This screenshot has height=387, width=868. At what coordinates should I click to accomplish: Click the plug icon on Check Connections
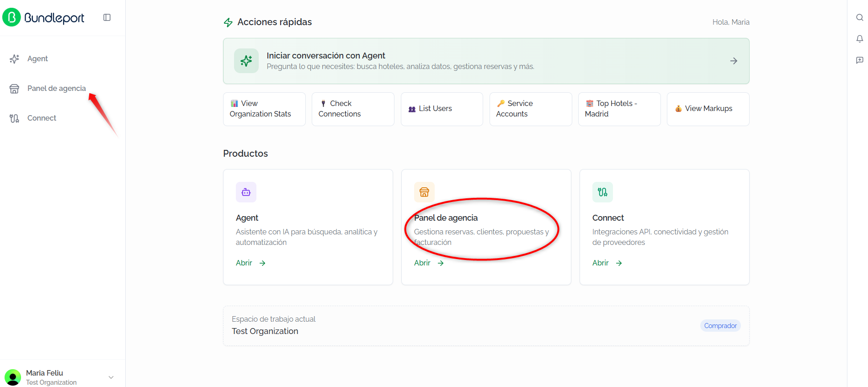click(323, 103)
